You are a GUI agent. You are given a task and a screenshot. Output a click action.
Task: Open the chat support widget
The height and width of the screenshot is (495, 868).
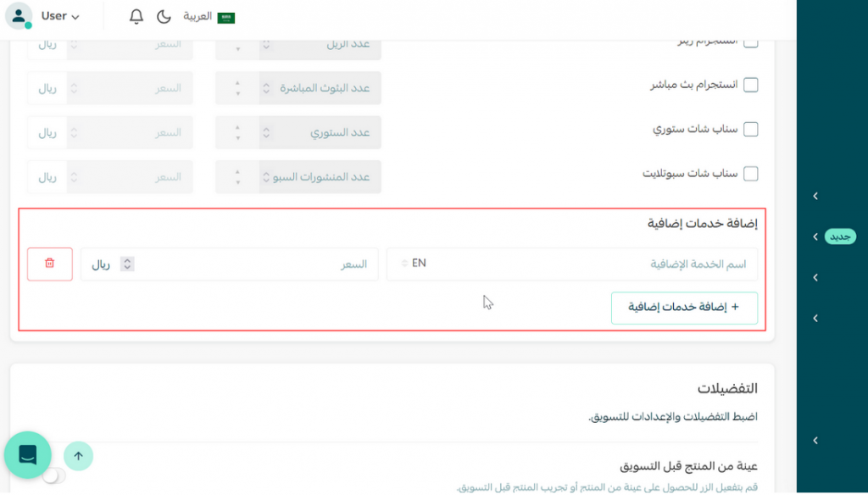click(27, 455)
